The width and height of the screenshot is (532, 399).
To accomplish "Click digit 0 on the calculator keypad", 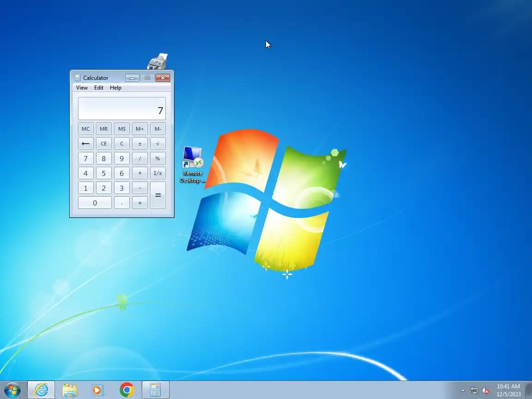I will pos(95,203).
